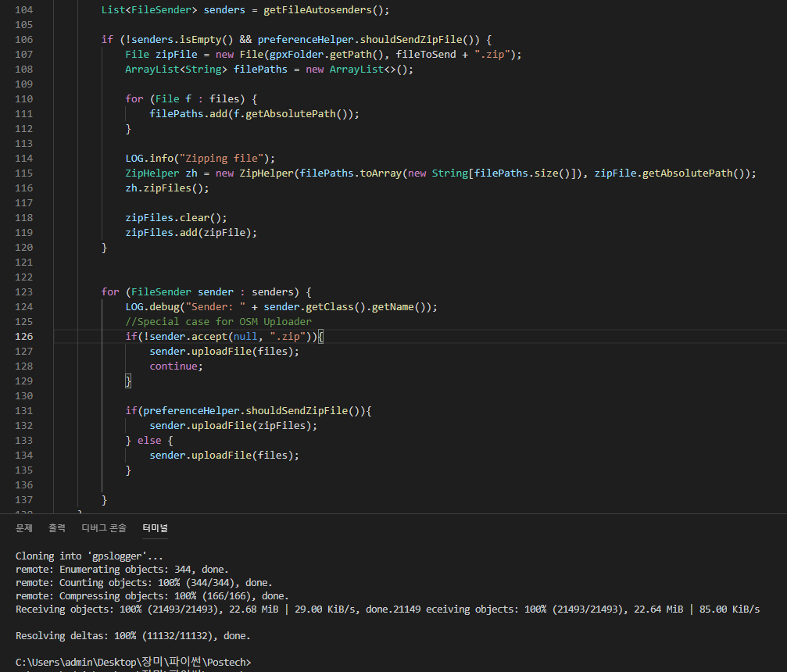
Task: Click line number 137 in the gutter
Action: pyautogui.click(x=24, y=499)
